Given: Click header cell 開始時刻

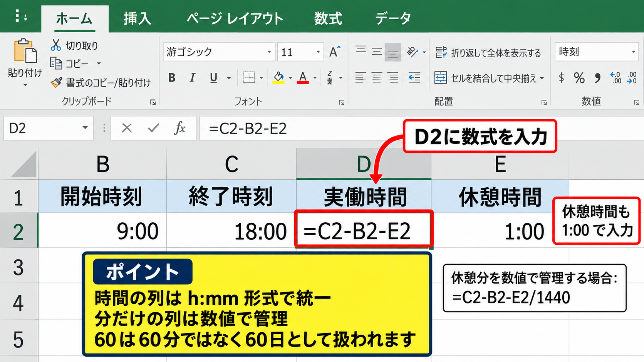Looking at the screenshot, I should (x=102, y=197).
